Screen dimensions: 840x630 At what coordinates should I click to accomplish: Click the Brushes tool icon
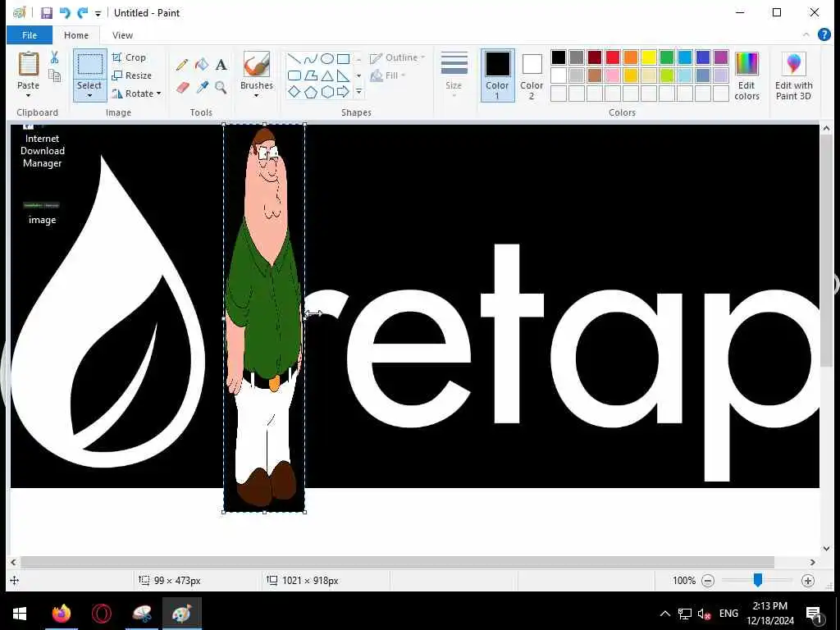[x=257, y=64]
